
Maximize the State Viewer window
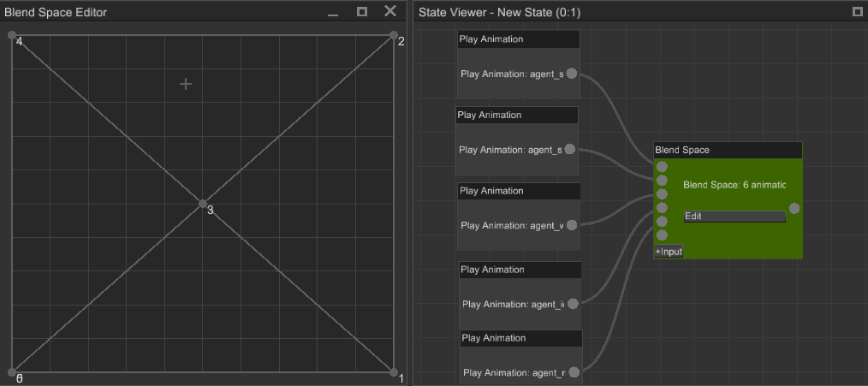point(858,12)
